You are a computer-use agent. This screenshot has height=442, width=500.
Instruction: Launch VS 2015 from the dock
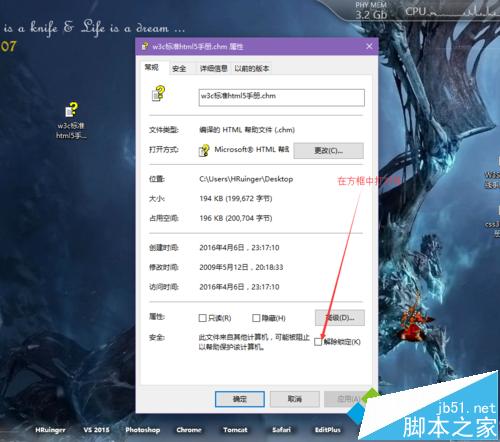point(96,430)
